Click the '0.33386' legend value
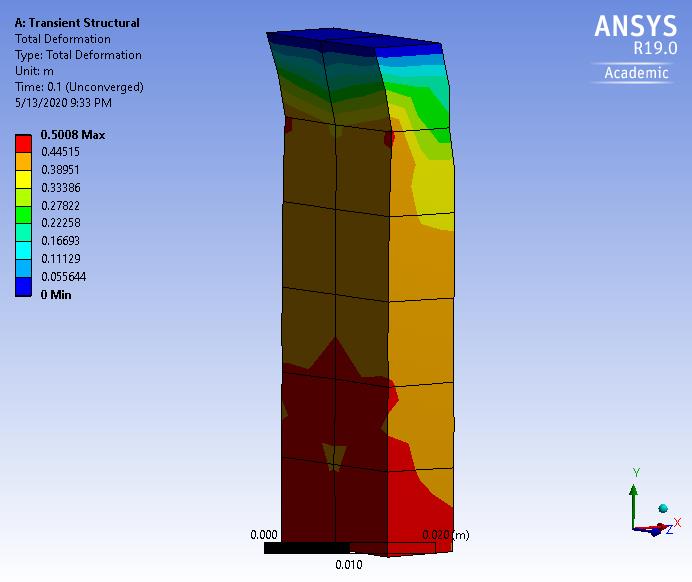 (x=61, y=188)
